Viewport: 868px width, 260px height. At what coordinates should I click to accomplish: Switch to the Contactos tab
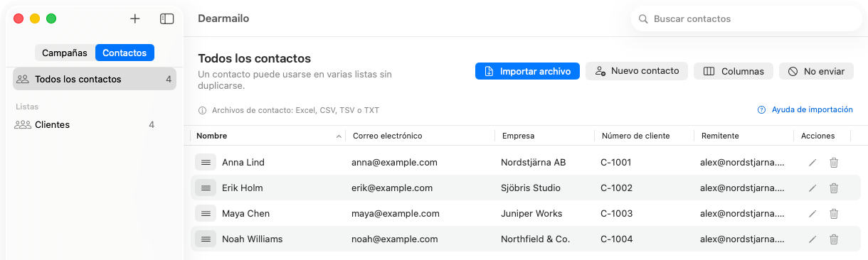pos(125,53)
